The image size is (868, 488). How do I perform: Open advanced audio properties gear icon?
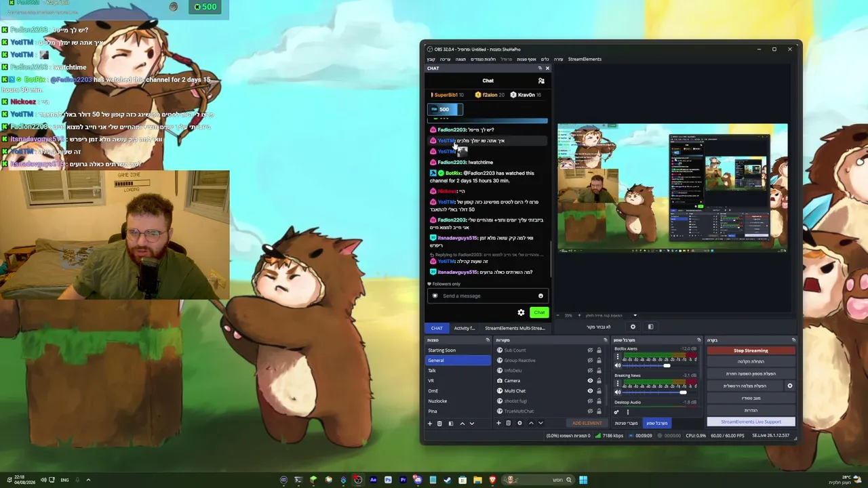coord(616,412)
